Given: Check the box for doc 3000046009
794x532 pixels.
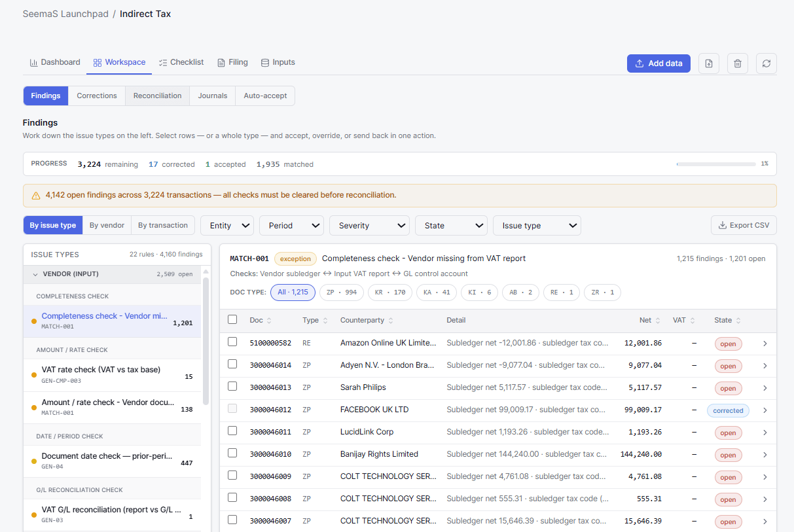Looking at the screenshot, I should click(232, 475).
